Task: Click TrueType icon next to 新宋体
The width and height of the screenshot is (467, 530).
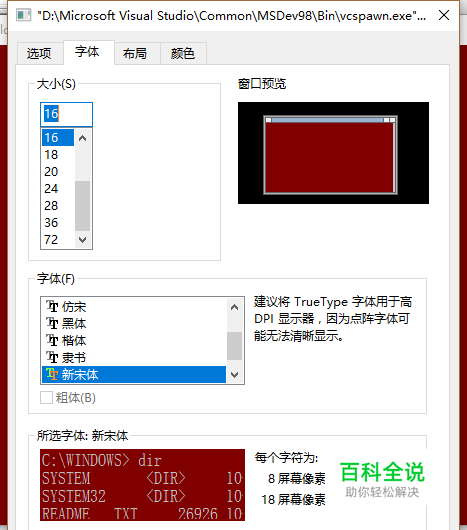Action: point(52,374)
